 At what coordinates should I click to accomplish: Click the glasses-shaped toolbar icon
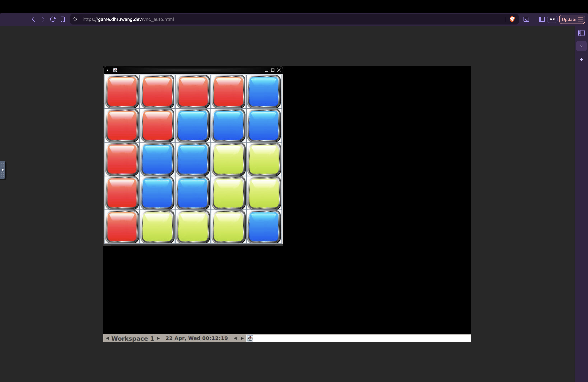click(x=552, y=19)
